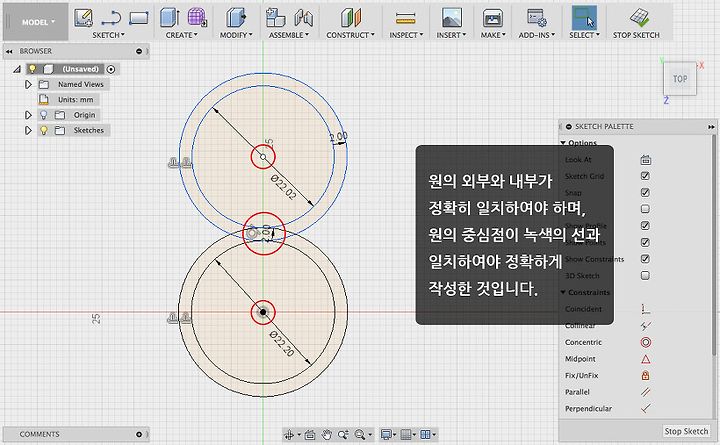Toggle the Show Profile checkbox

point(645,225)
